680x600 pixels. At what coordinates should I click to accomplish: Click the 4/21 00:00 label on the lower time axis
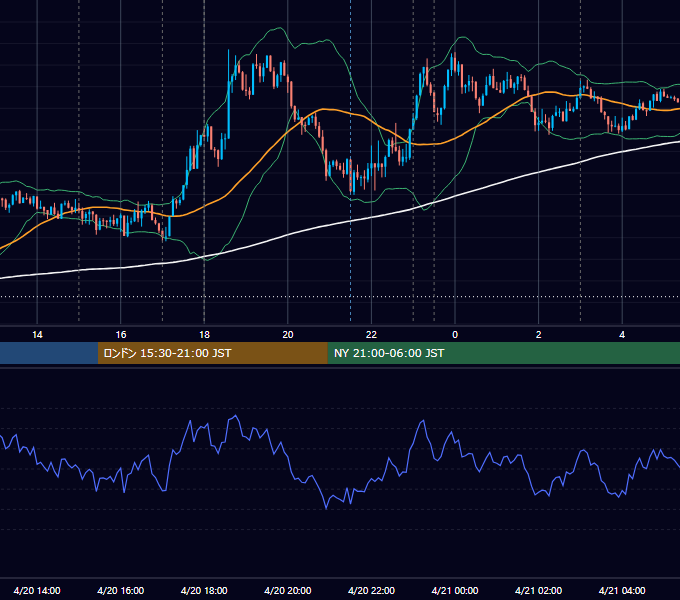tap(455, 590)
